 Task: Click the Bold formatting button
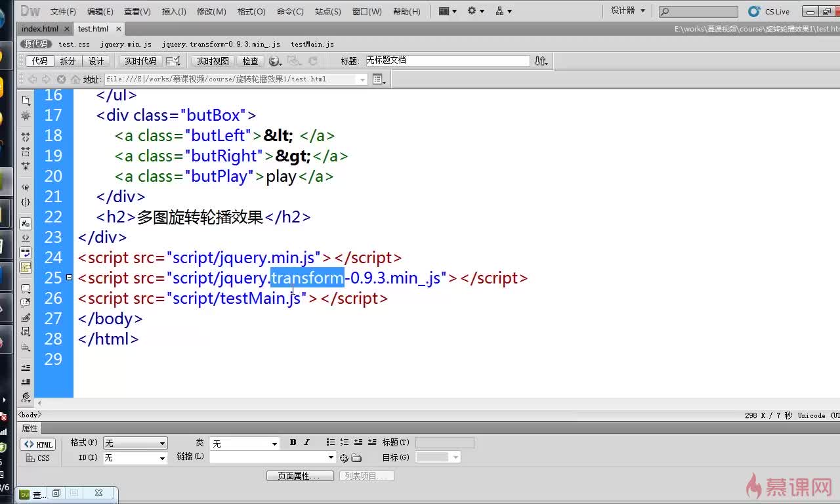(x=293, y=442)
